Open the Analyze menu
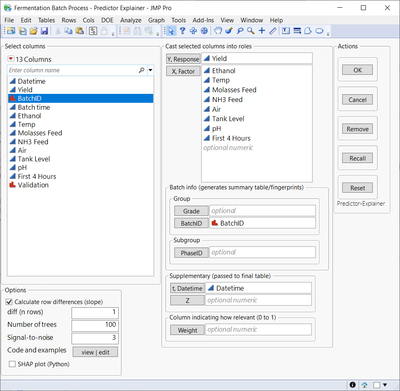Screen dimensions: 400x391 131,20
